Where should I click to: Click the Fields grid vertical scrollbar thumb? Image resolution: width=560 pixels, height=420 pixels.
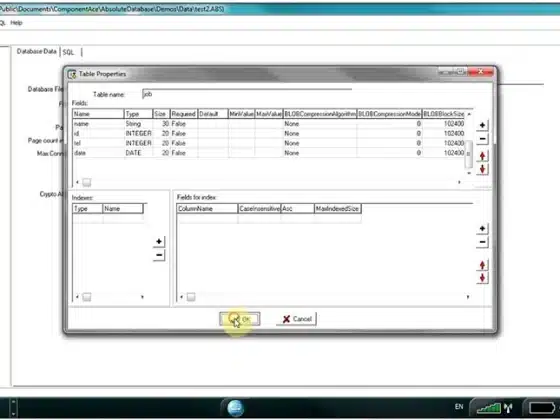point(468,154)
